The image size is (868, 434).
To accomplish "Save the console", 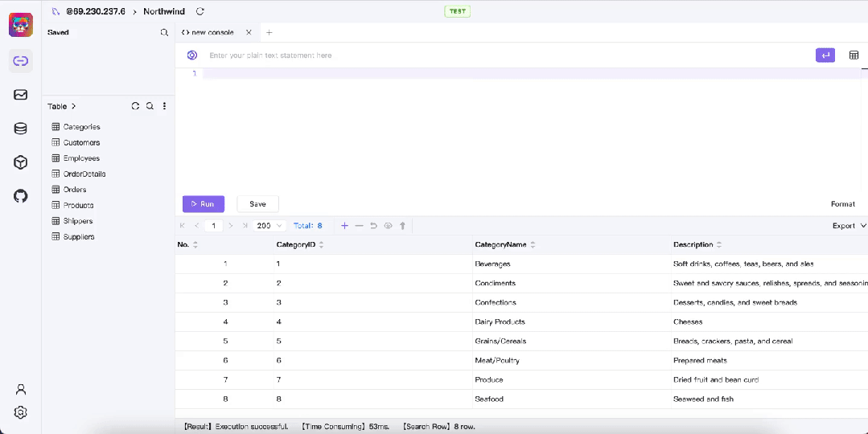I will click(x=257, y=204).
